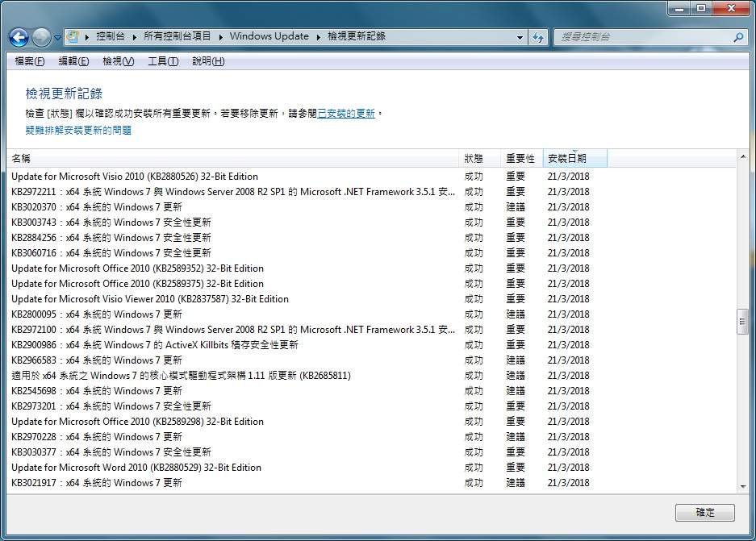
Task: Select the KB2966583 Windows 7 更新 row
Action: [371, 360]
